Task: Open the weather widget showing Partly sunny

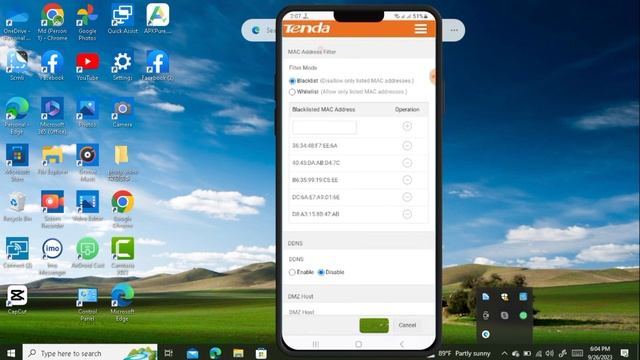Action: click(464, 353)
